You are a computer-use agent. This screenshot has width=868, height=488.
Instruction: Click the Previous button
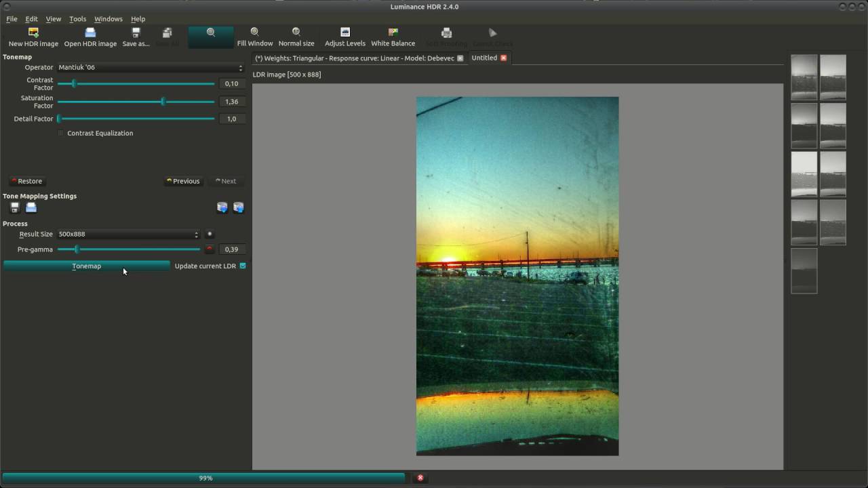pyautogui.click(x=183, y=181)
